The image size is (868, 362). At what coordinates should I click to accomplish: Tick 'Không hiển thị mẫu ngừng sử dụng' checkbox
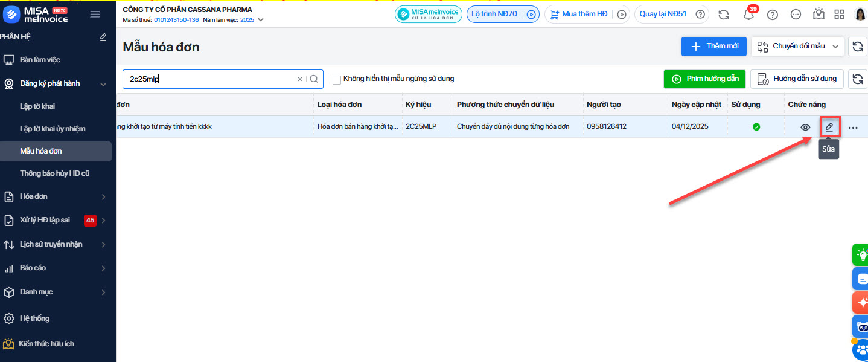tap(337, 79)
